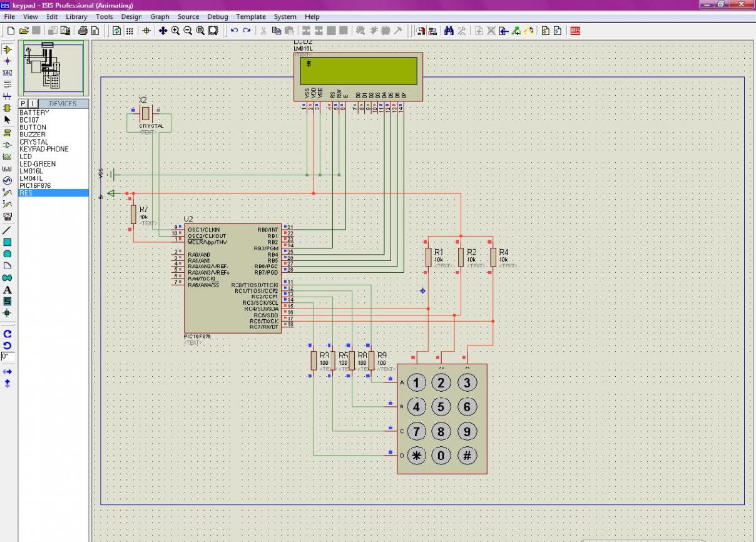Image resolution: width=756 pixels, height=542 pixels.
Task: Select PIC16F876 from device list
Action: pyautogui.click(x=35, y=186)
